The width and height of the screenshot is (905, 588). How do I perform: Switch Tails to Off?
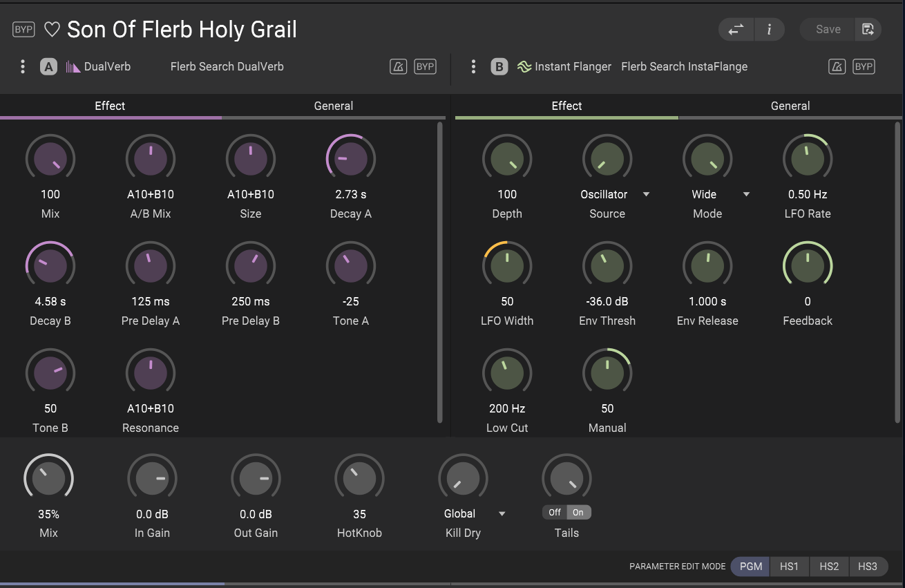pyautogui.click(x=555, y=513)
